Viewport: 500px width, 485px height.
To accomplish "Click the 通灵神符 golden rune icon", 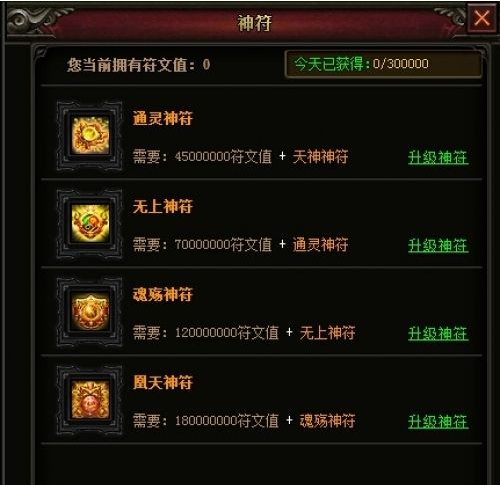I will click(x=90, y=136).
